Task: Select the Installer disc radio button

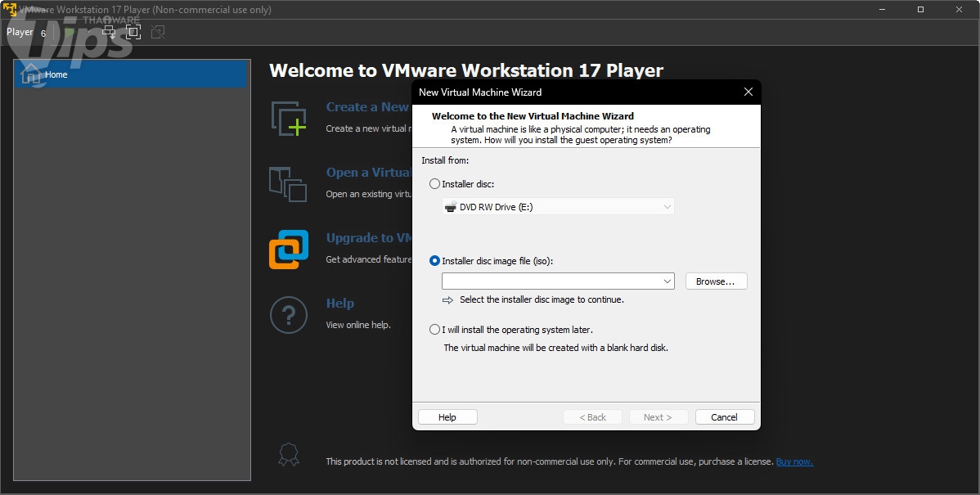Action: [434, 184]
